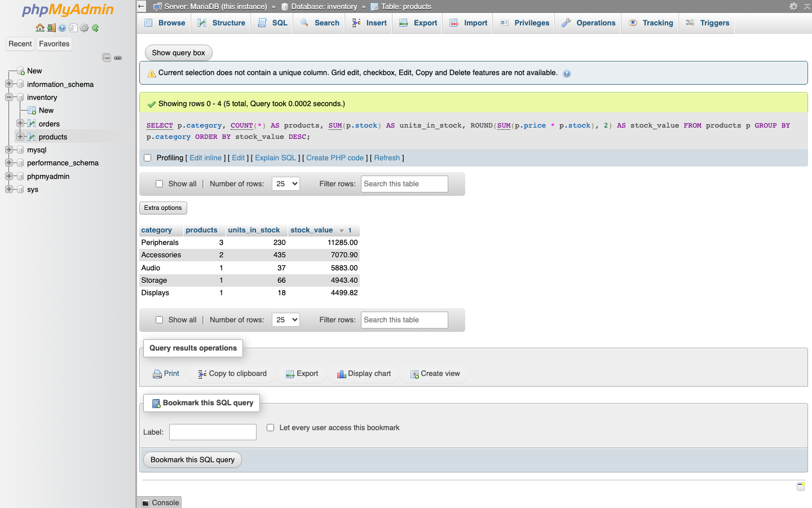The width and height of the screenshot is (812, 508).
Task: Expand the mysql database tree node
Action: click(x=9, y=150)
